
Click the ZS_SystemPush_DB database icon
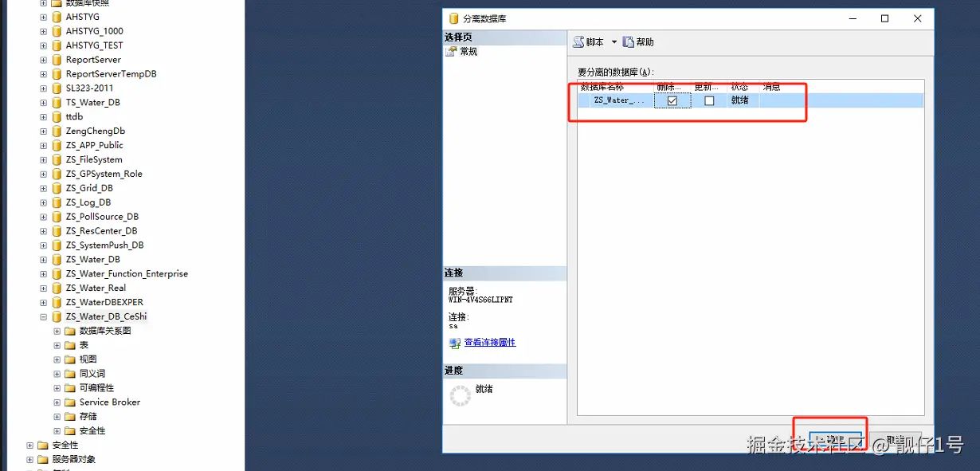pos(57,246)
